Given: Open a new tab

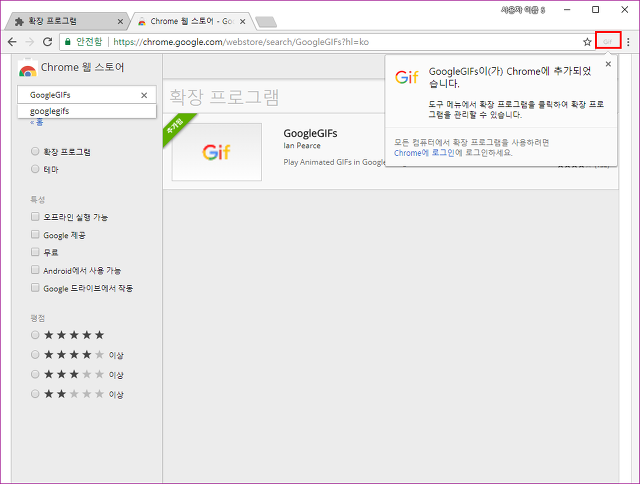Looking at the screenshot, I should click(x=266, y=22).
